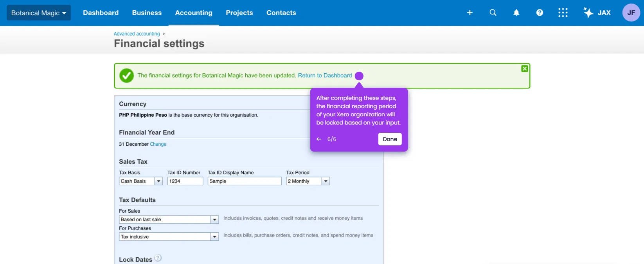644x264 pixels.
Task: Open Tax Basis dropdown
Action: pos(141,181)
